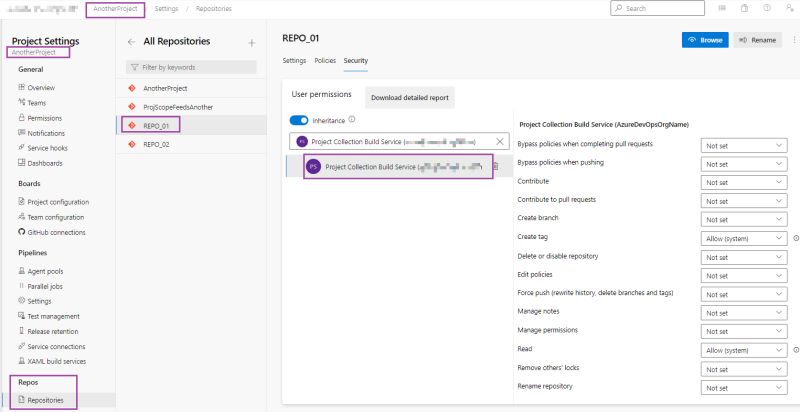This screenshot has width=800, height=412.
Task: Show info icon for Create tag permission
Action: [x=795, y=238]
